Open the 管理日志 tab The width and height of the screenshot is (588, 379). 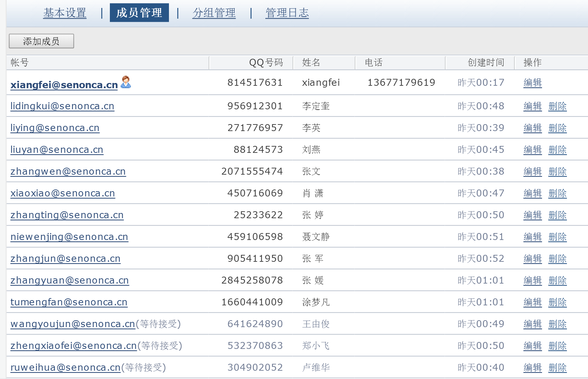point(287,13)
